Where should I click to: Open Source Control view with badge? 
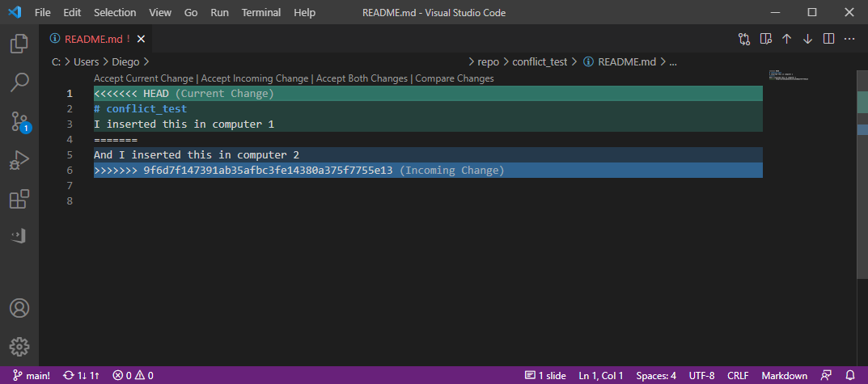coord(19,122)
